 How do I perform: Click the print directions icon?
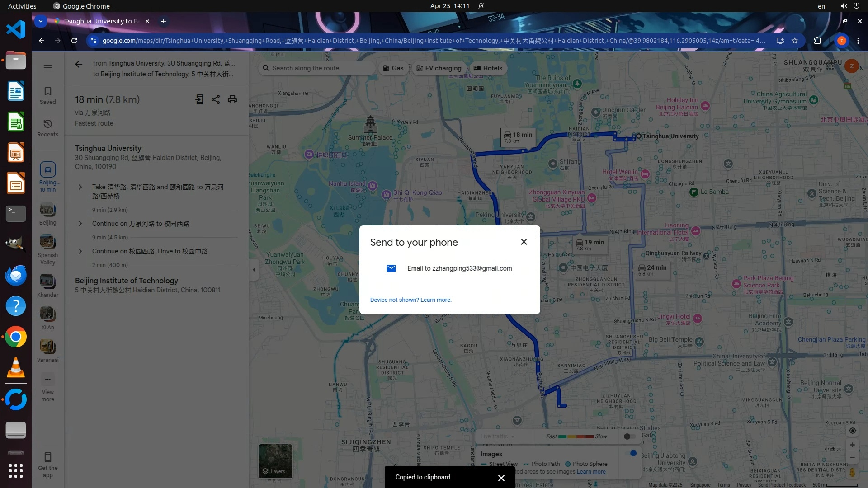[x=232, y=99]
